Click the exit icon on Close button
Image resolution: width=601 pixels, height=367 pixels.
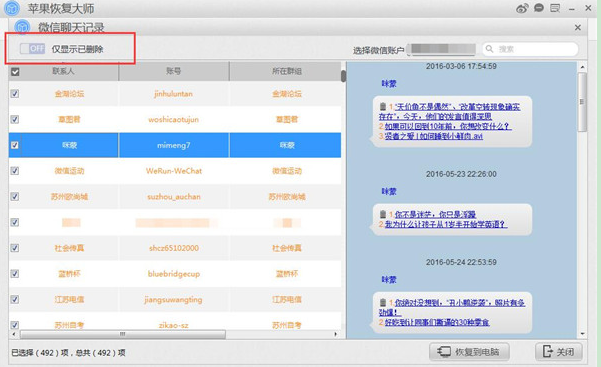(x=547, y=351)
